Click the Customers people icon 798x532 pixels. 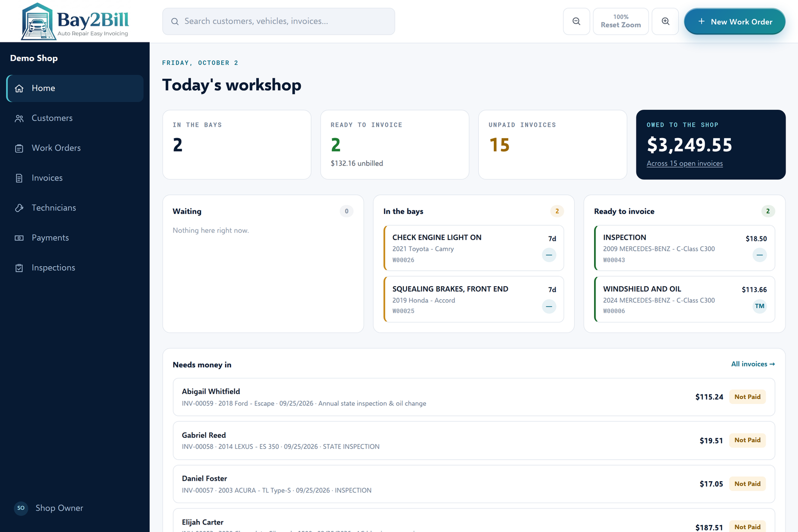click(x=19, y=118)
